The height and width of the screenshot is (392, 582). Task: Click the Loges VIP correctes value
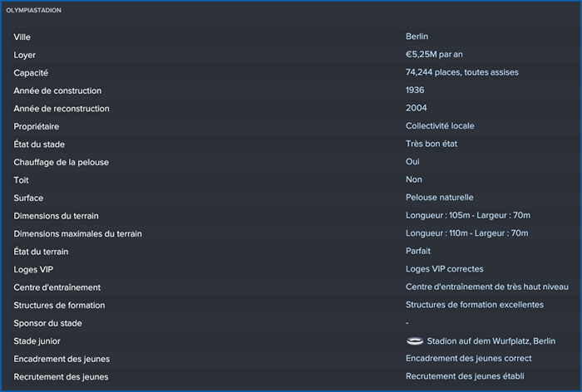[444, 269]
